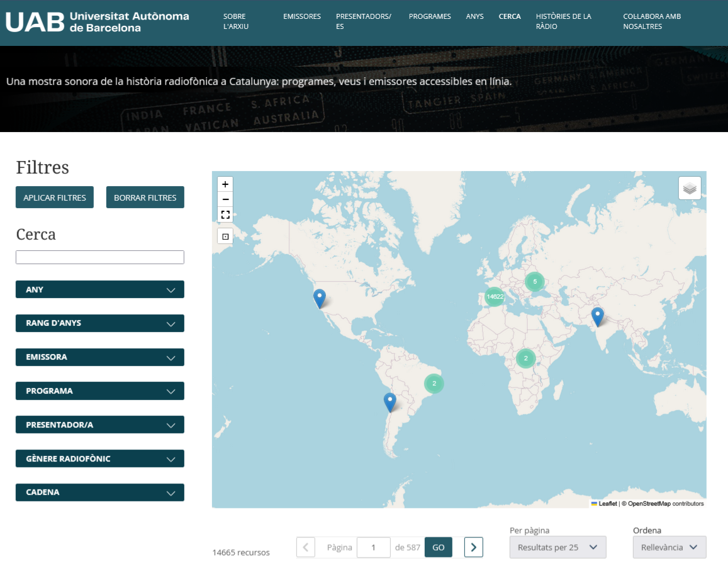The height and width of the screenshot is (578, 728).
Task: Click the map marker over India
Action: point(597,316)
